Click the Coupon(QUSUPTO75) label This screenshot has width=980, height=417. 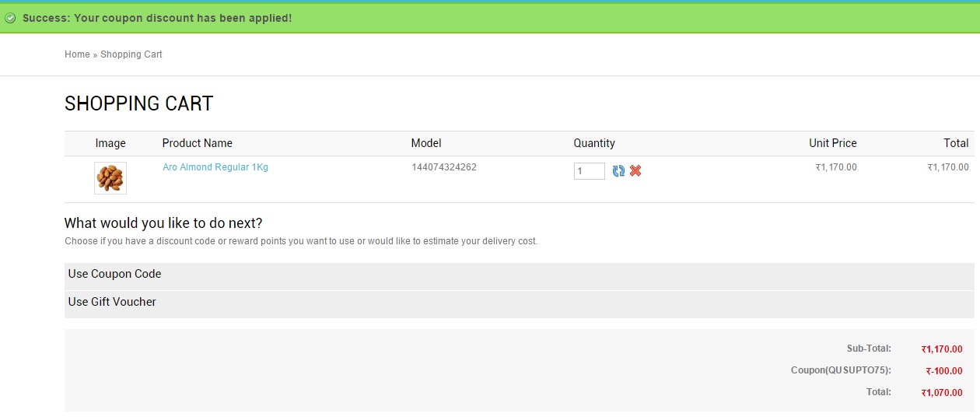[841, 370]
